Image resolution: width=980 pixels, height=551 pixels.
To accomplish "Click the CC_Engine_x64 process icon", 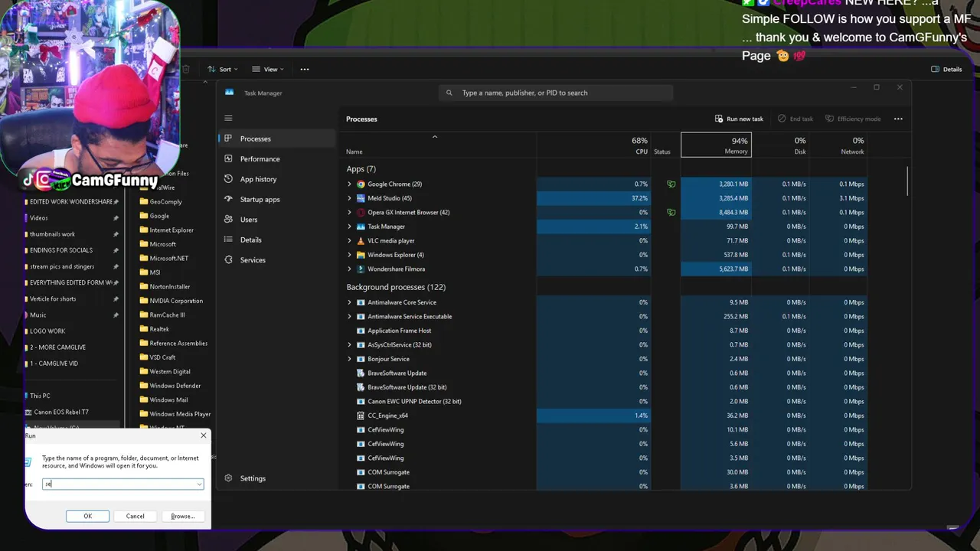I will [x=361, y=416].
